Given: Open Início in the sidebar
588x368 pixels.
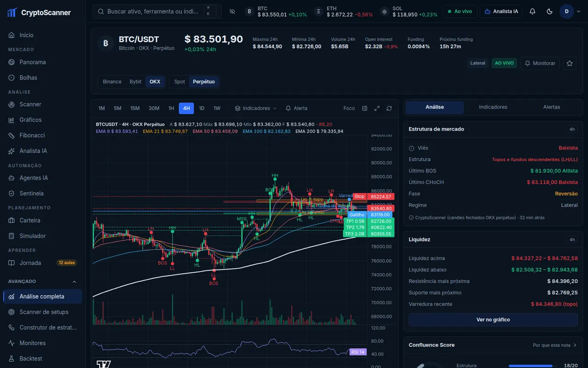Looking at the screenshot, I should pyautogui.click(x=42, y=35).
